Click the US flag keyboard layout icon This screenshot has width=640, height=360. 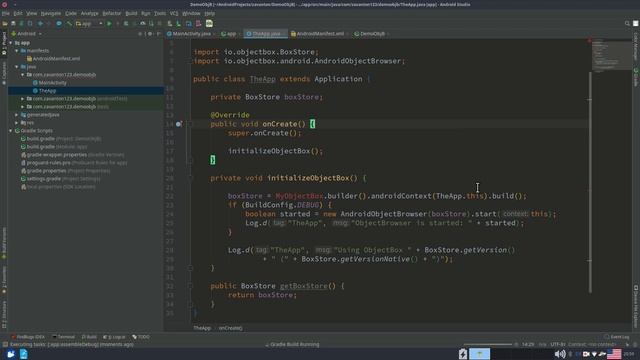614,354
